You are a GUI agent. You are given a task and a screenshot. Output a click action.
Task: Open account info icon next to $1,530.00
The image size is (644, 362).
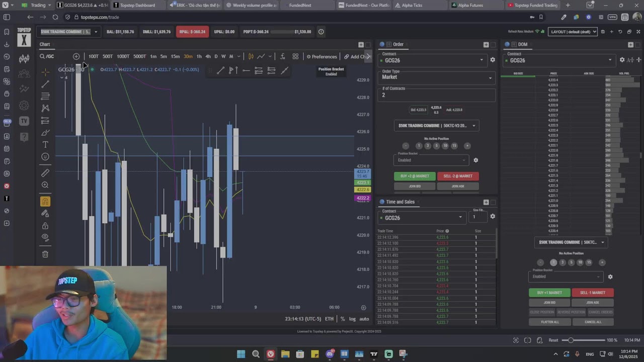click(321, 32)
